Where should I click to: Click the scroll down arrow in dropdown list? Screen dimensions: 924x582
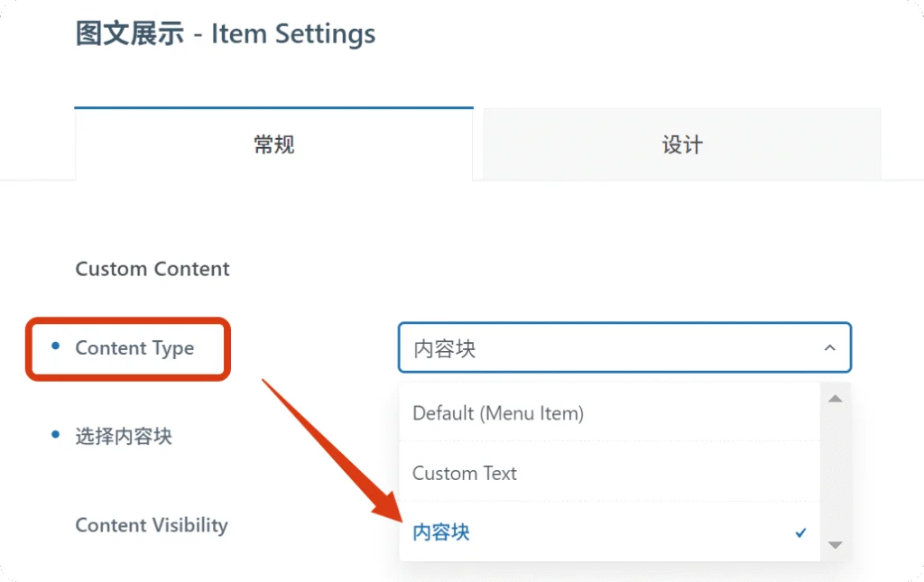(835, 545)
